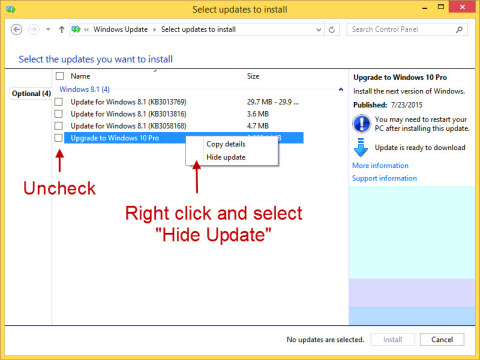Image resolution: width=480 pixels, height=360 pixels.
Task: Open the recent locations dropdown arrow
Action: click(48, 30)
